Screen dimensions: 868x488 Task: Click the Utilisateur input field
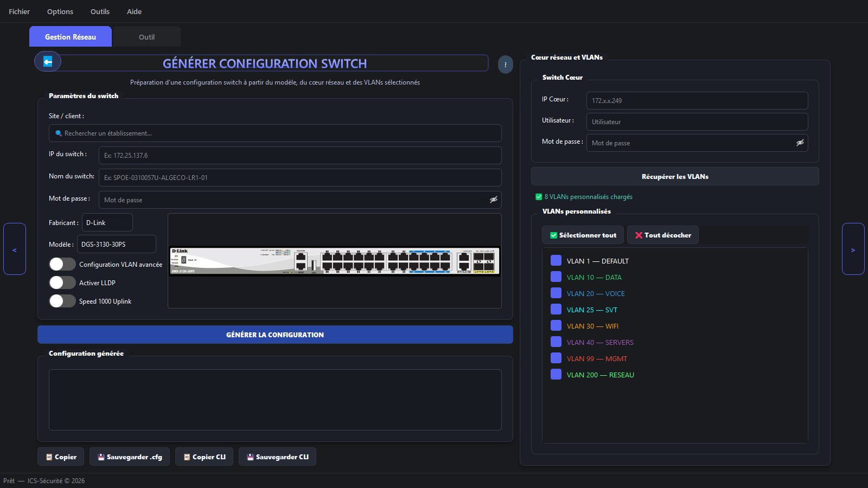[697, 121]
